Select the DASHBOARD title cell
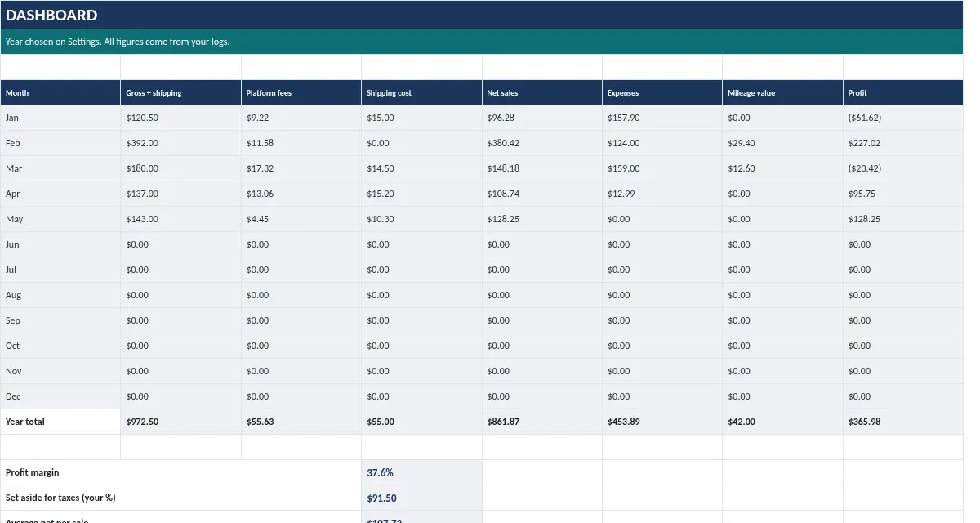 point(482,15)
